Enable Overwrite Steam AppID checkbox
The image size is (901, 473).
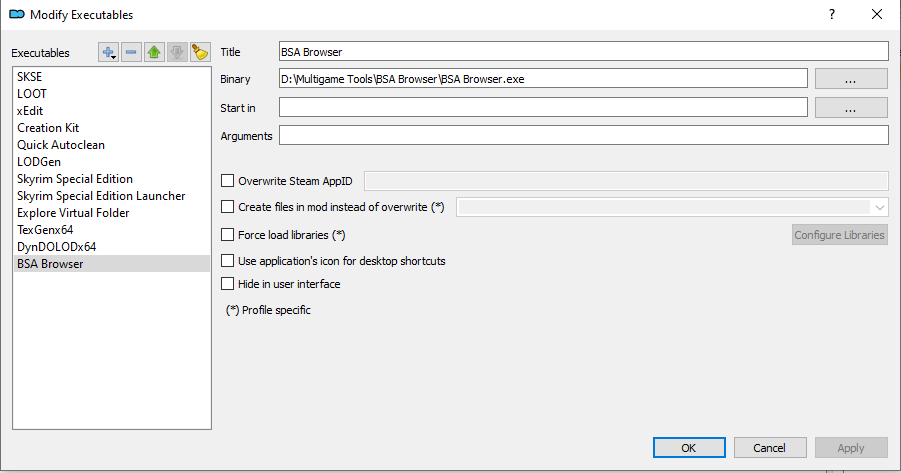tap(228, 181)
